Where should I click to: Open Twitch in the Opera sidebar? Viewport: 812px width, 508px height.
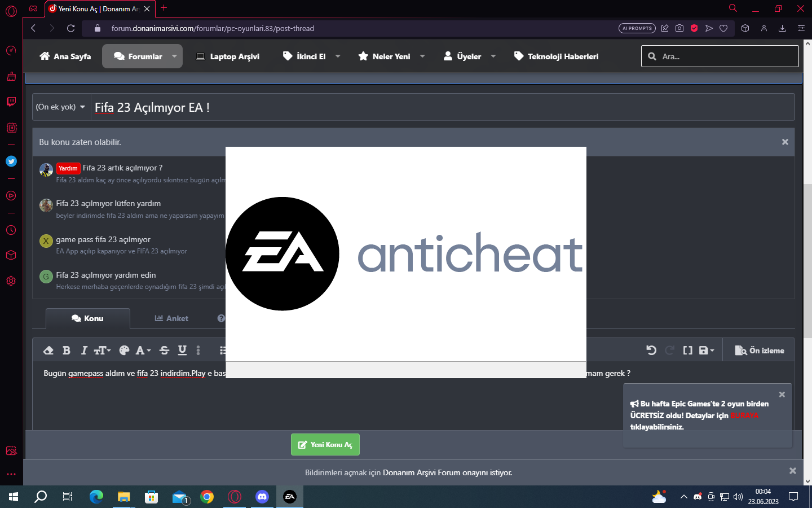[11, 102]
